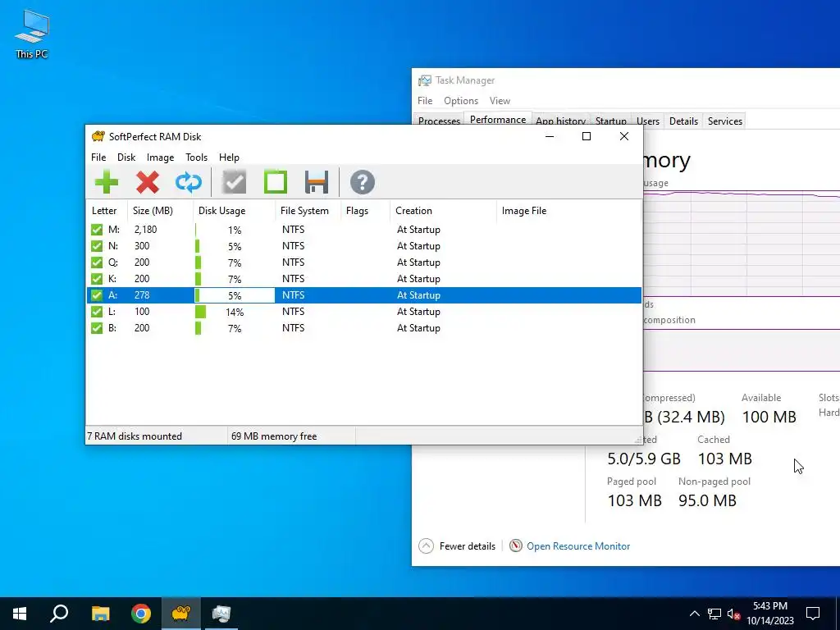
Task: Click '7 RAM disks mounted' status text
Action: (x=135, y=436)
